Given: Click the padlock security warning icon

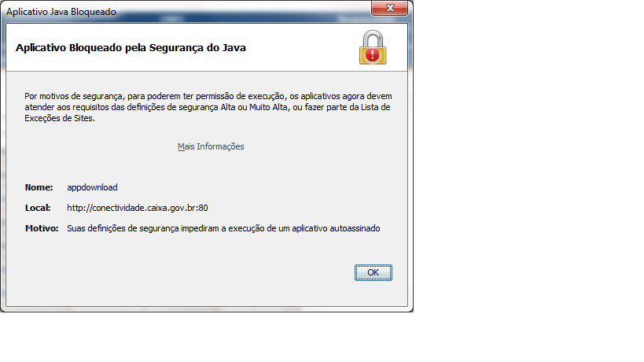Looking at the screenshot, I should (373, 47).
